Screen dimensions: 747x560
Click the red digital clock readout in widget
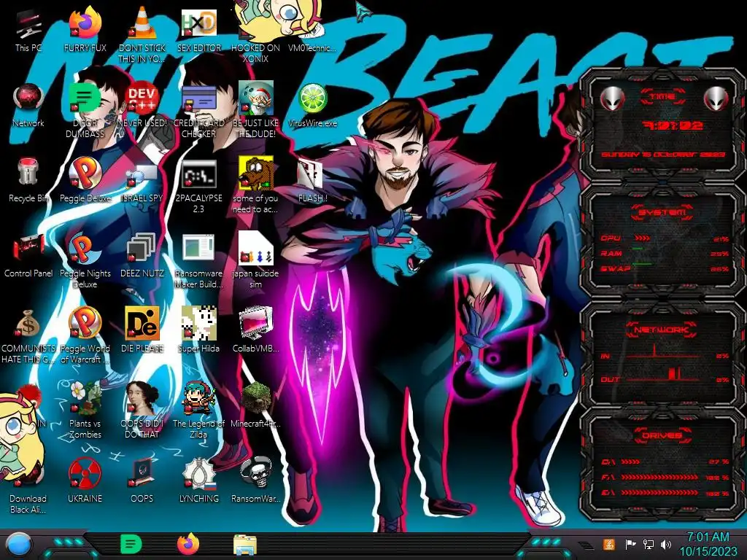pos(672,125)
